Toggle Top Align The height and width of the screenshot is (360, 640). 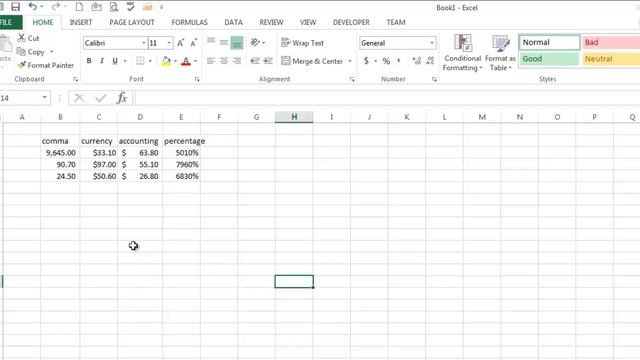(211, 42)
